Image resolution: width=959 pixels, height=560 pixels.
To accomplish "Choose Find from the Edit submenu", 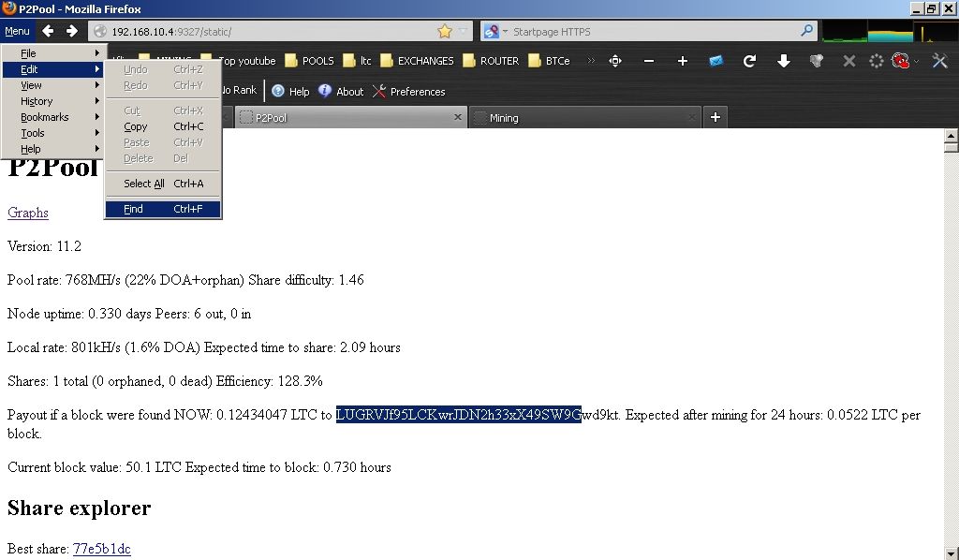I will tap(163, 209).
